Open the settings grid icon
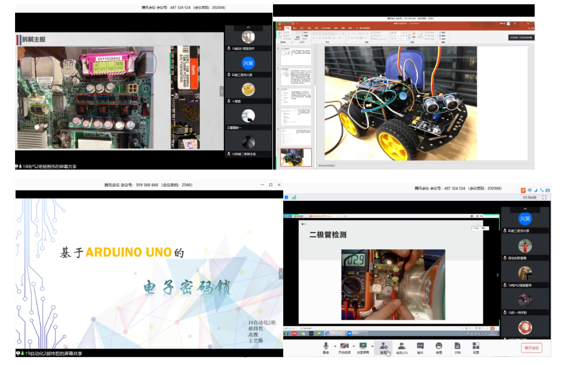This screenshot has height=365, width=588. 476,348
